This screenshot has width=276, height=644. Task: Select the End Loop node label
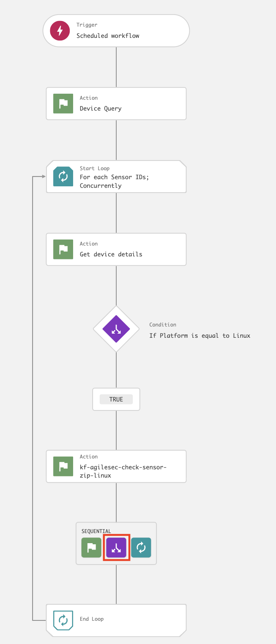[x=92, y=619]
